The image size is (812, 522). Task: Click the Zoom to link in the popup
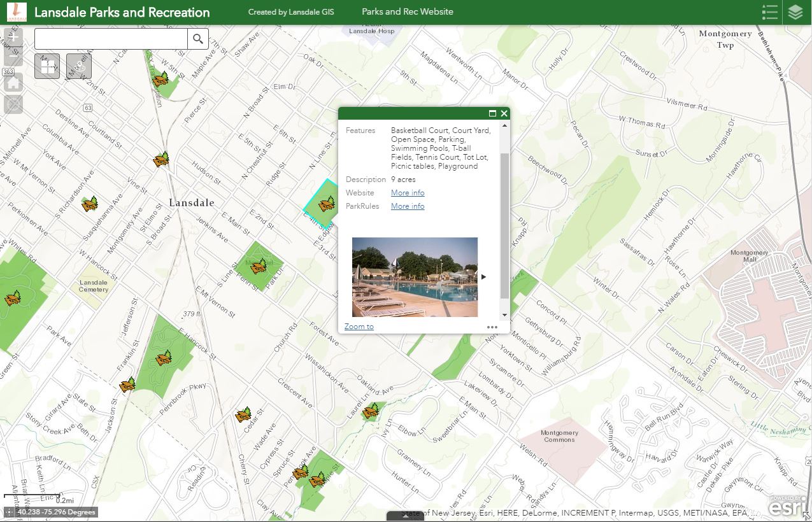(x=359, y=326)
